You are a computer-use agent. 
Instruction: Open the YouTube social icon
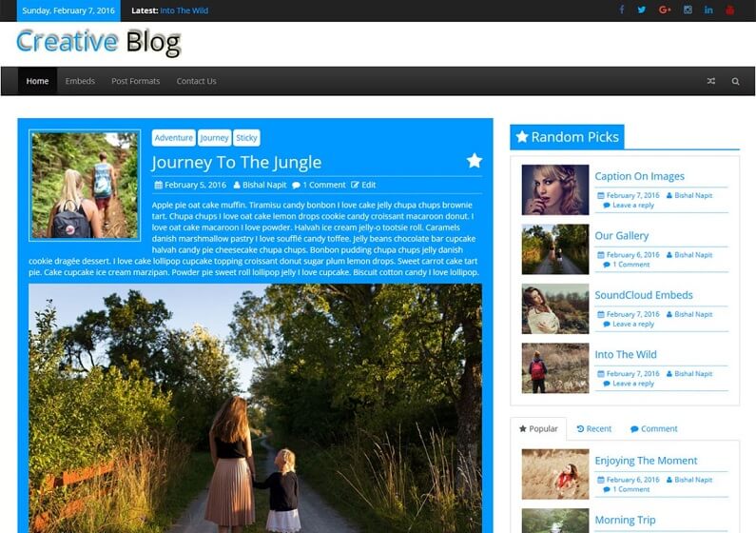pyautogui.click(x=730, y=10)
